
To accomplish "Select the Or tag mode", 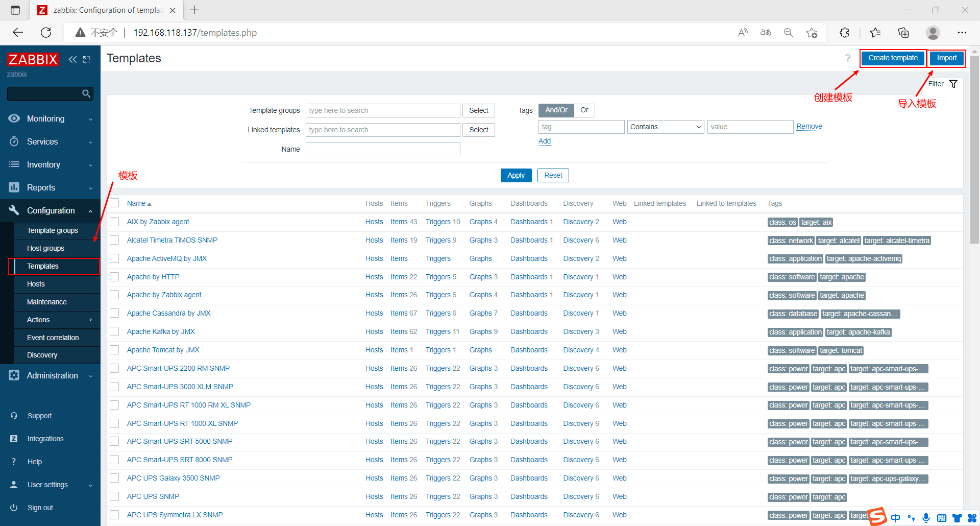I will [x=584, y=110].
